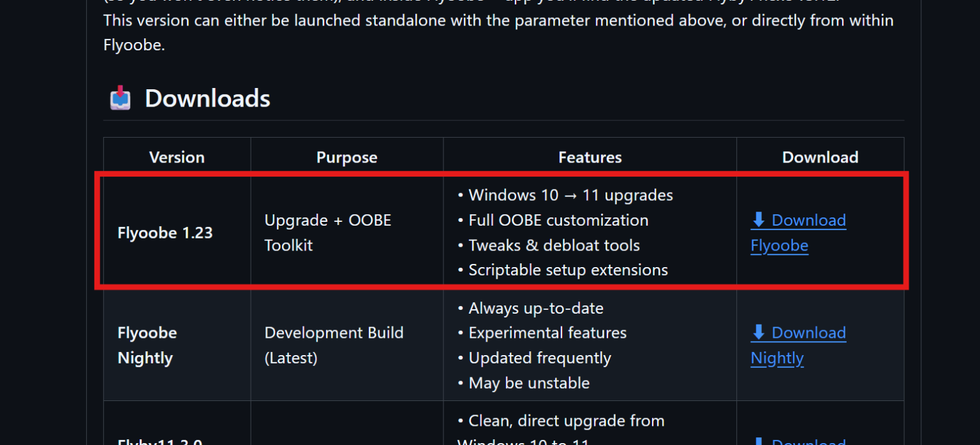Click the Downloads section heading
980x445 pixels.
207,98
